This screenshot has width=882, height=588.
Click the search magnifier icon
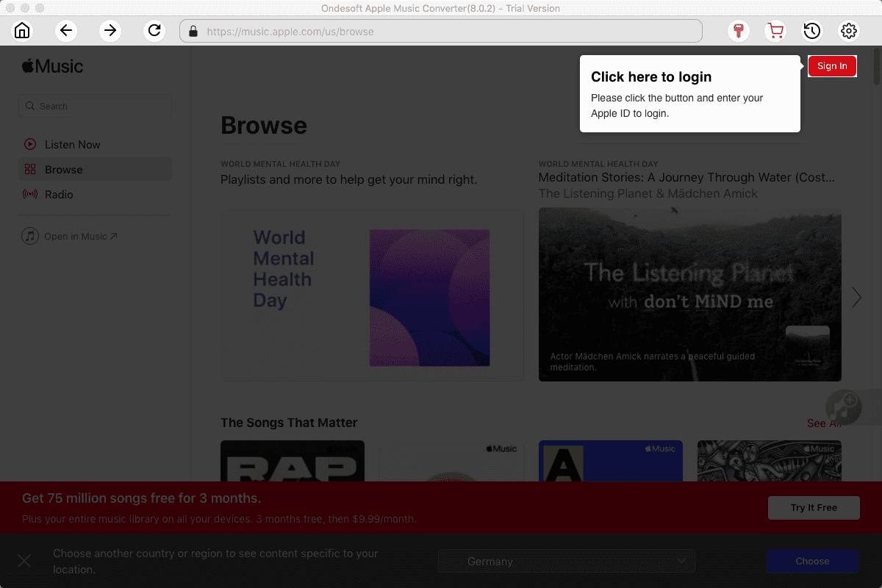click(x=30, y=106)
